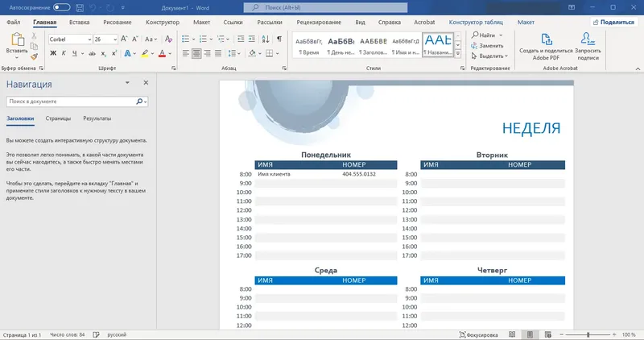The image size is (644, 340).
Task: Switch to Страницы tab in Navigation pane
Action: point(58,118)
